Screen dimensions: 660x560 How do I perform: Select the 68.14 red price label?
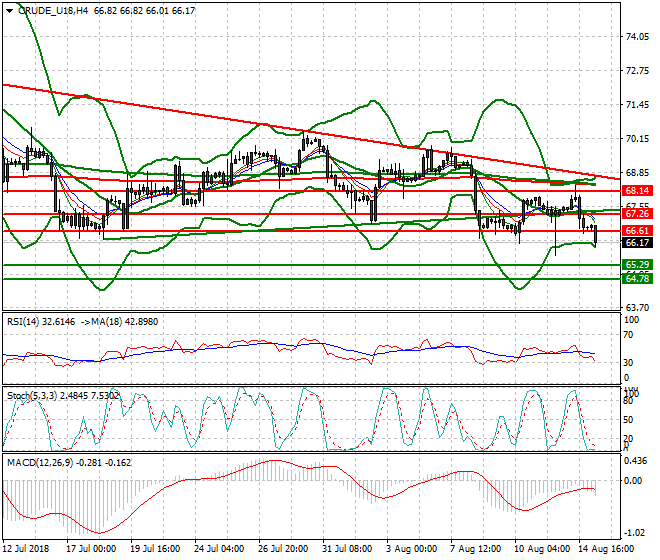(637, 191)
